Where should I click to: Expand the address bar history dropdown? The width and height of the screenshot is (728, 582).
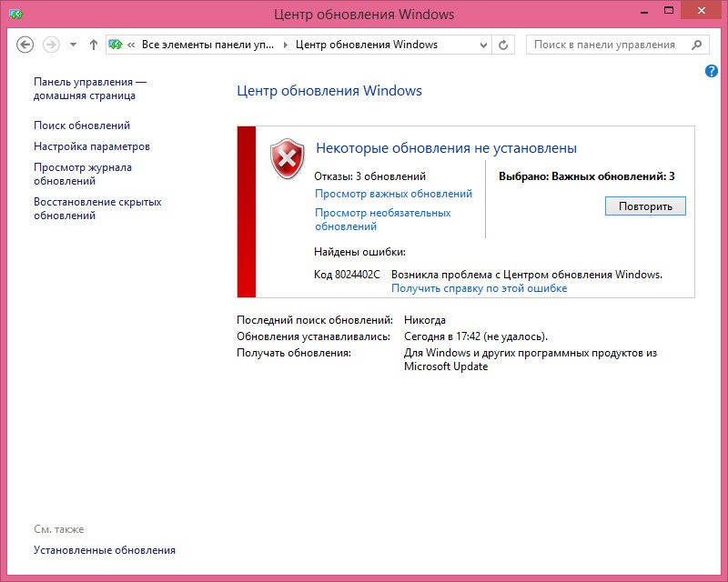[x=482, y=45]
